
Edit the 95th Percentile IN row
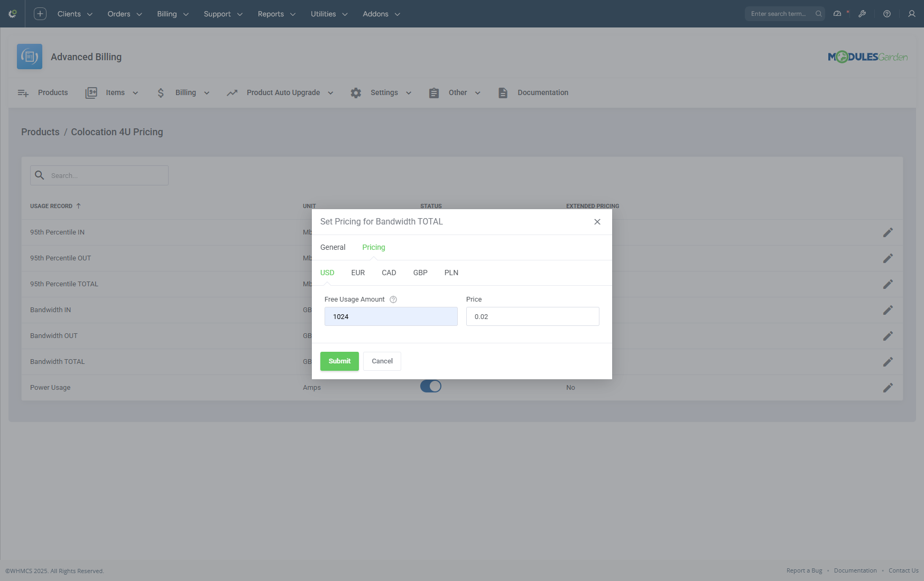point(888,232)
